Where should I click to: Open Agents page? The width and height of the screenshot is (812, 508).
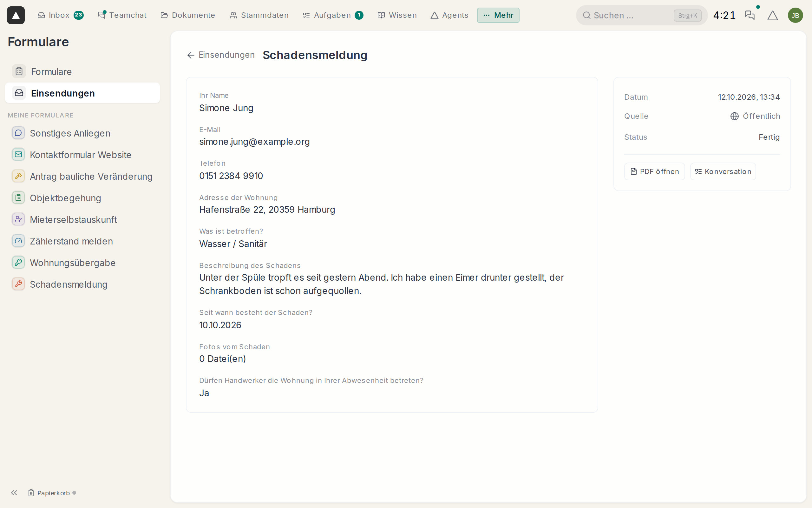coord(449,15)
